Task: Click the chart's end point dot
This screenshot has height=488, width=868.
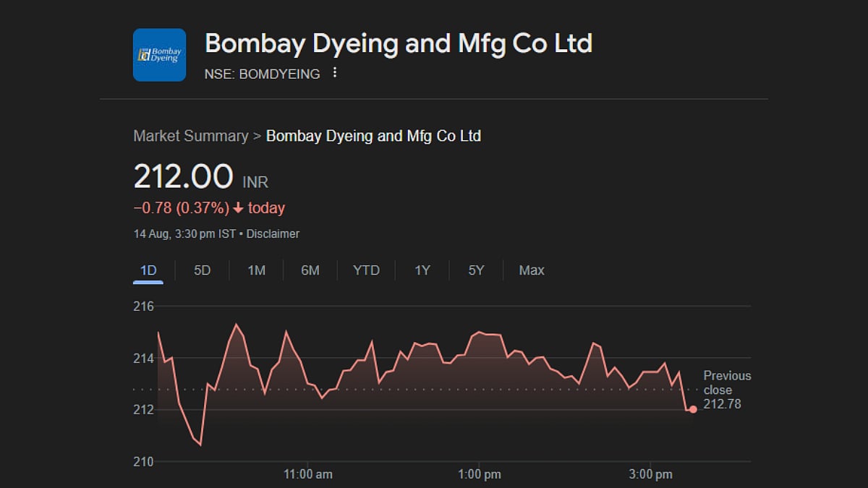Action: 693,409
